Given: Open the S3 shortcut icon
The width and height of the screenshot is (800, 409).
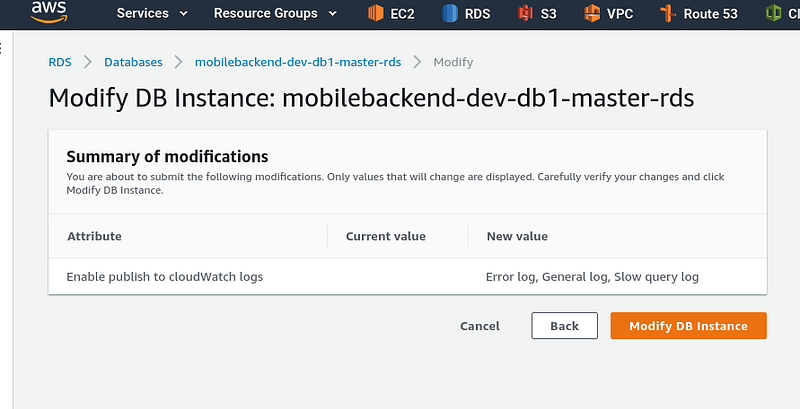Looking at the screenshot, I should click(525, 13).
